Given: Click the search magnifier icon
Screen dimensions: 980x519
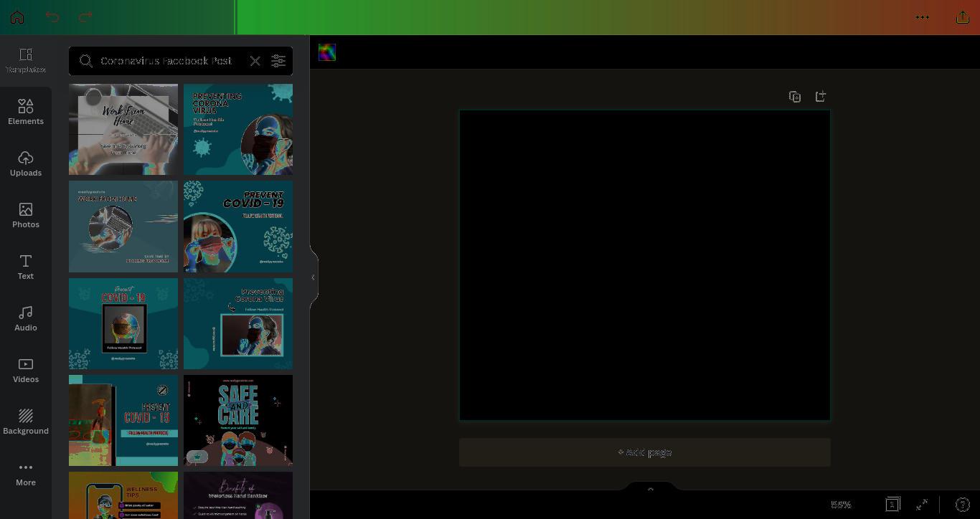Looking at the screenshot, I should (86, 61).
